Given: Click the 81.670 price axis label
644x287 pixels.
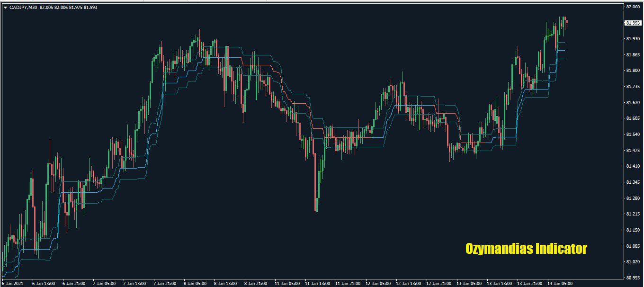Looking at the screenshot, I should tap(633, 102).
